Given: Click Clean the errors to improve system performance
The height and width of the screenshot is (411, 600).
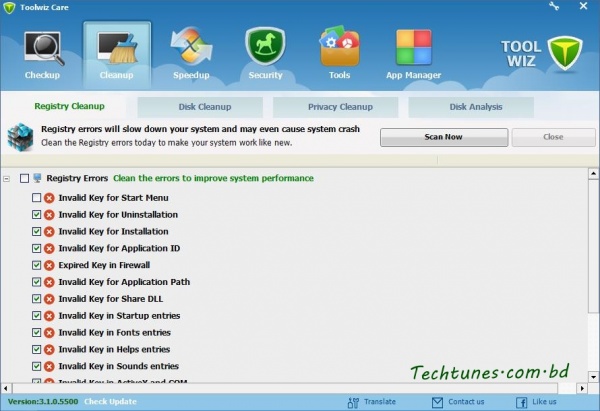Looking at the screenshot, I should (213, 178).
